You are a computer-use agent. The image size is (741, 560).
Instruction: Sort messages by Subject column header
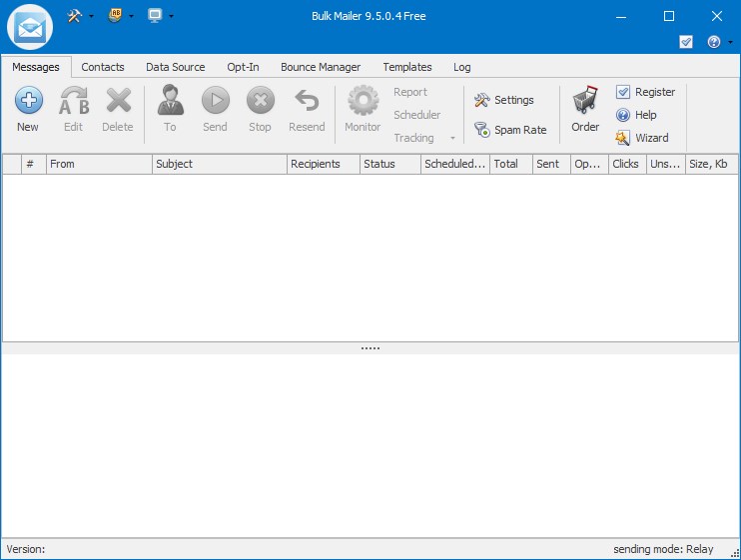coord(220,164)
